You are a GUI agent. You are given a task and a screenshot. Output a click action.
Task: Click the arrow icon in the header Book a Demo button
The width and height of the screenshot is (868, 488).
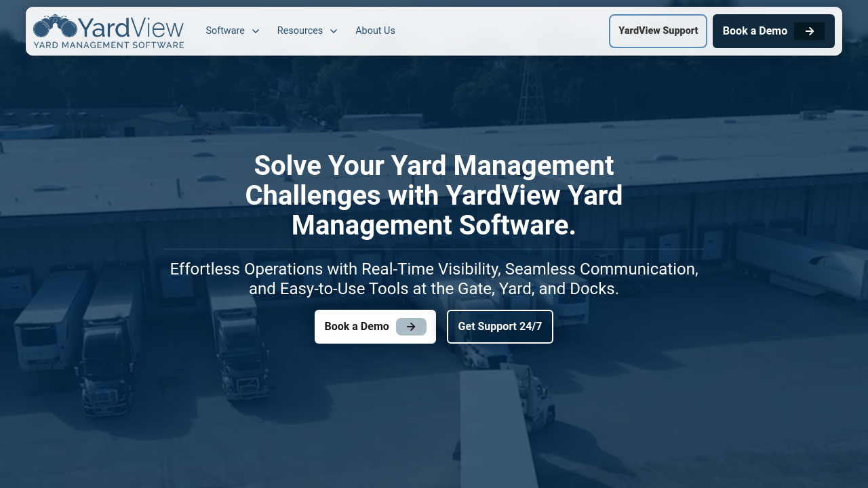[809, 31]
